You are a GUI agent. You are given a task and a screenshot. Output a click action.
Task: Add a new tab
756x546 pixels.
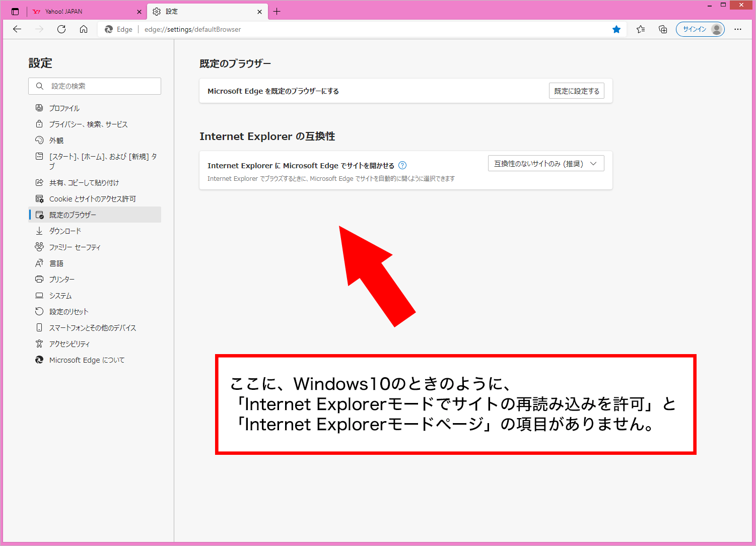(277, 12)
